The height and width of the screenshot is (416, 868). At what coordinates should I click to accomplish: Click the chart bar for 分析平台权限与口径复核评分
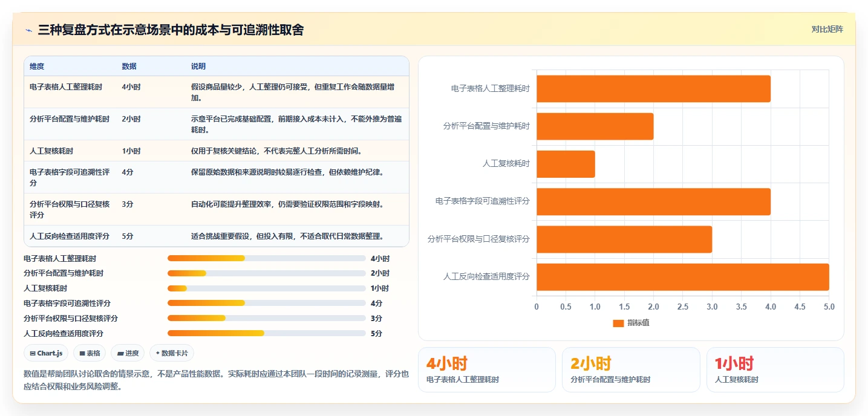coord(624,239)
